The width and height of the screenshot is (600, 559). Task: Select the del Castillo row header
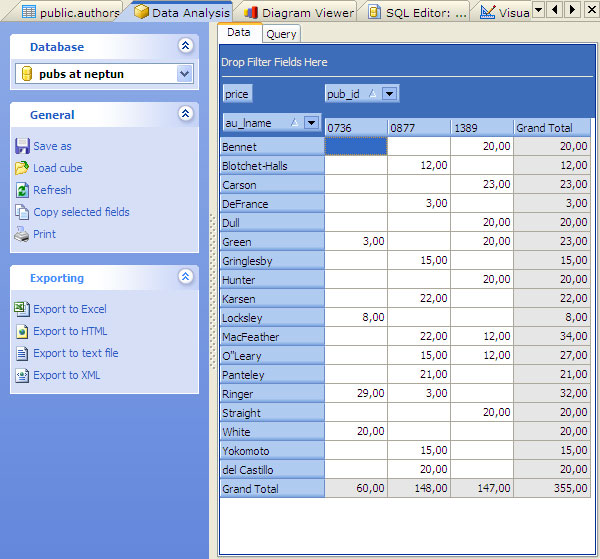click(272, 469)
